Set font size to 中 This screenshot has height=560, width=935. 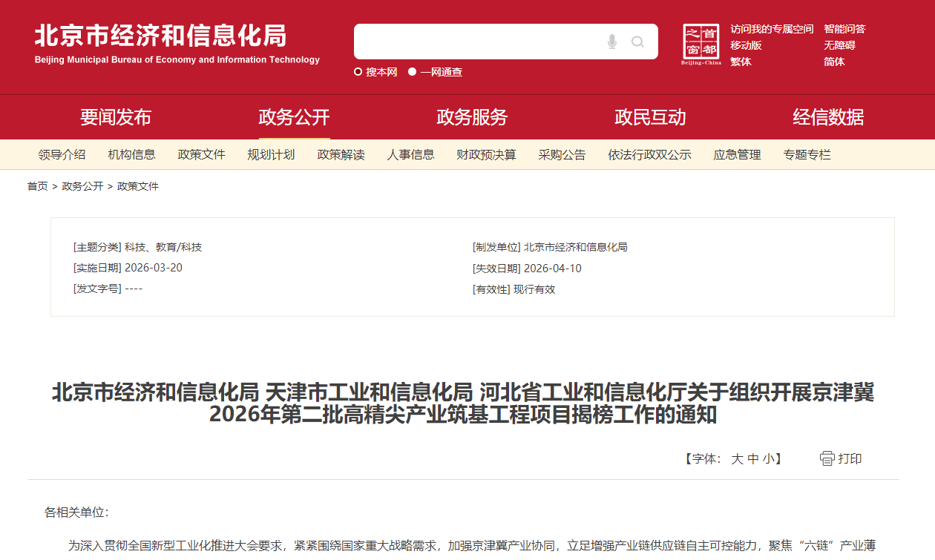click(753, 459)
